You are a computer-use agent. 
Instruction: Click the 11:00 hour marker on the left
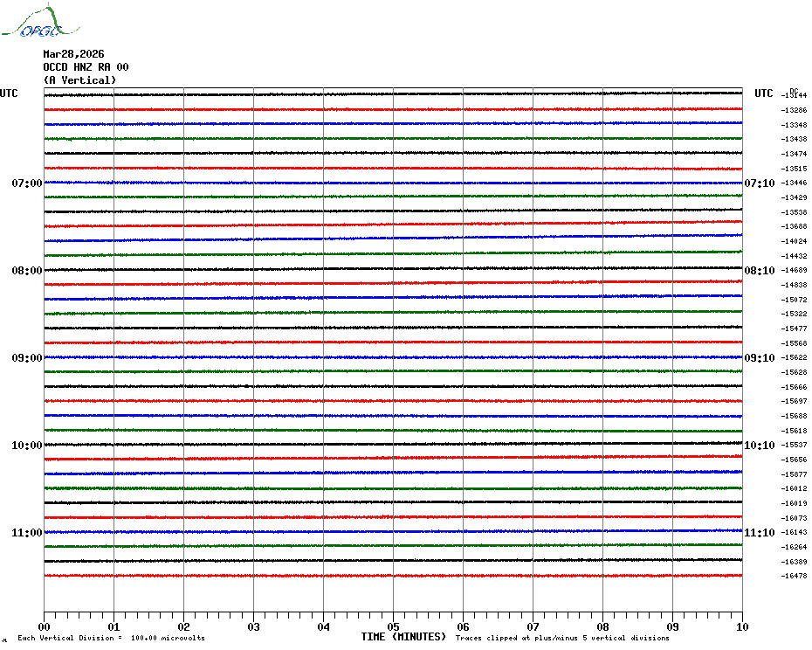point(26,533)
